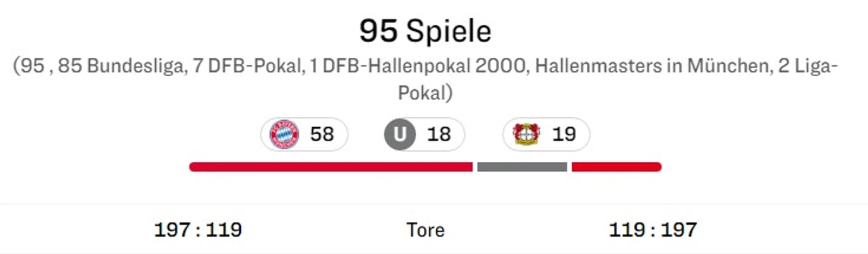
Task: Select the 18 draws number
Action: 439,134
